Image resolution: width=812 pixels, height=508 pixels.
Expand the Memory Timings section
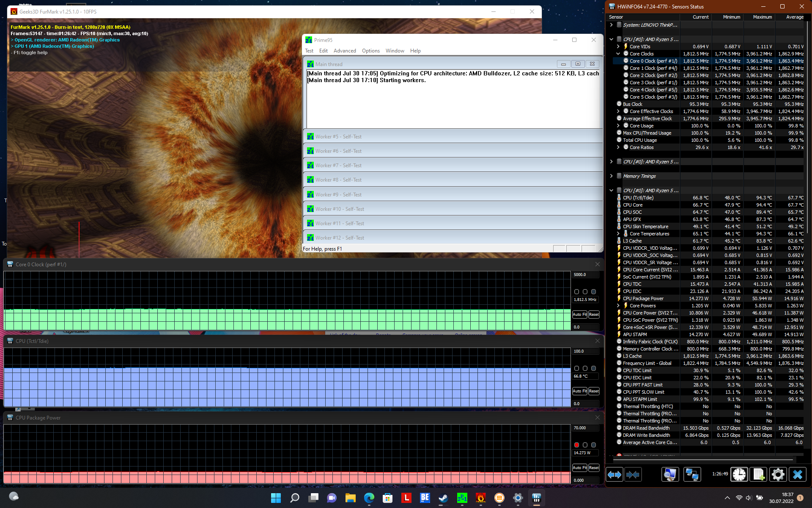[611, 176]
